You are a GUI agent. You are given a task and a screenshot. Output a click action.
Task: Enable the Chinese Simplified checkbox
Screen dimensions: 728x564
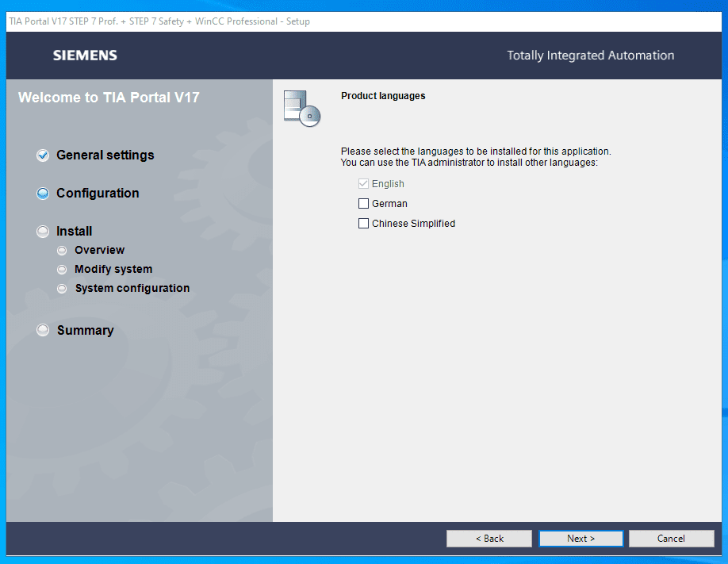point(363,224)
